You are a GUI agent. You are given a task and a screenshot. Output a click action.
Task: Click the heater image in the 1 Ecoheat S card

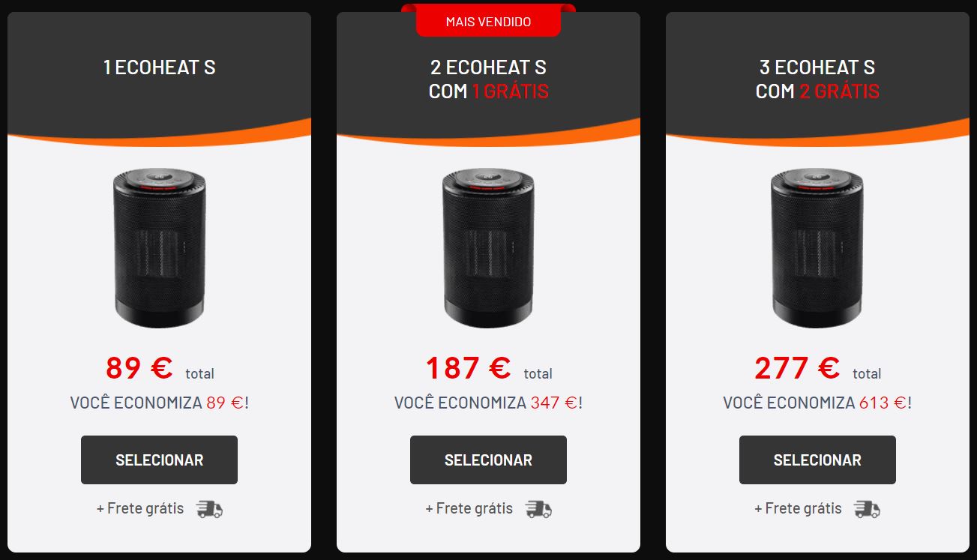pos(159,248)
